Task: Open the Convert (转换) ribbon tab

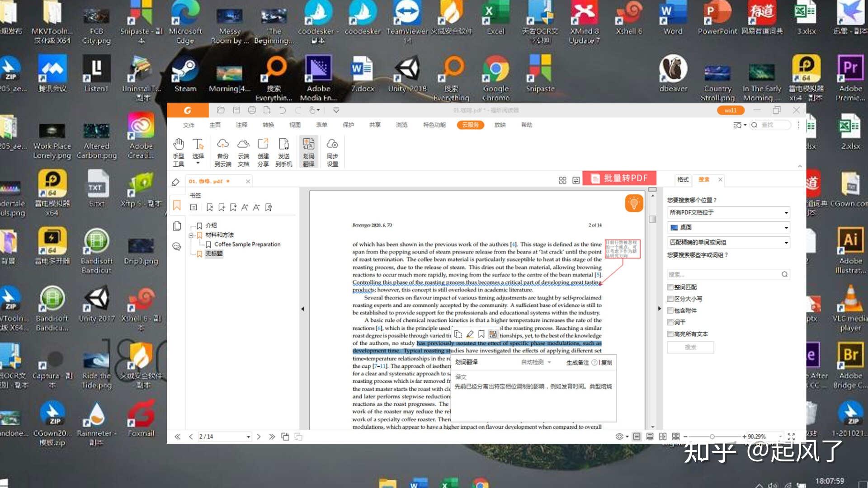Action: click(x=269, y=125)
